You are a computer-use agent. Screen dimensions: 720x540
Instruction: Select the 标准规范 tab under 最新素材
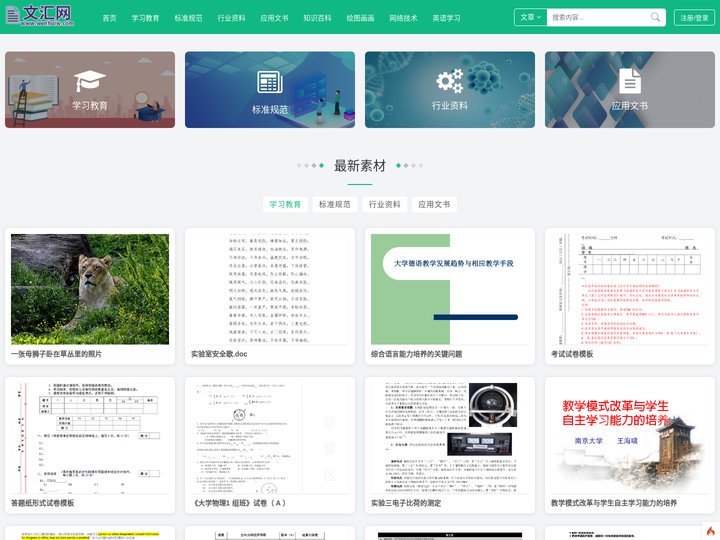pyautogui.click(x=335, y=204)
